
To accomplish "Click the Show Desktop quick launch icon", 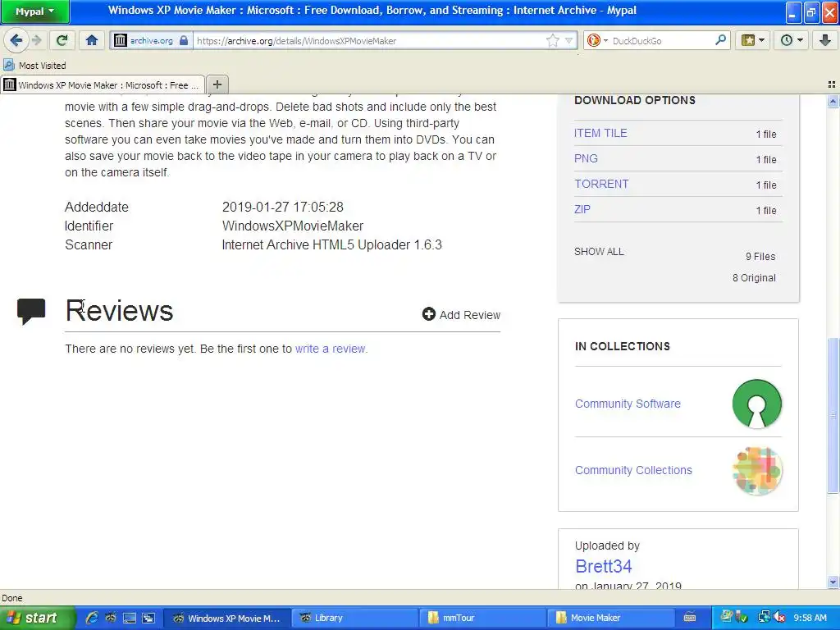I will coord(129,618).
